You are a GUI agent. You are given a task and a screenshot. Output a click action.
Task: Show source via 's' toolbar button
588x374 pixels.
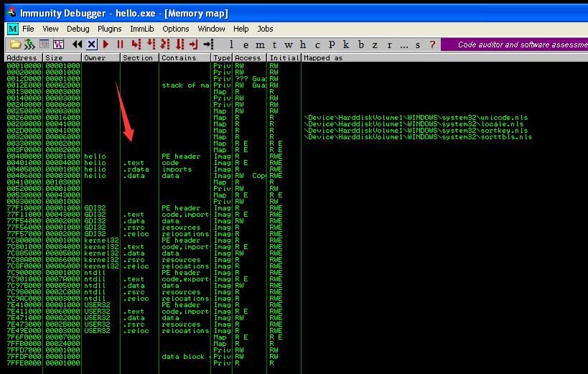tap(418, 45)
